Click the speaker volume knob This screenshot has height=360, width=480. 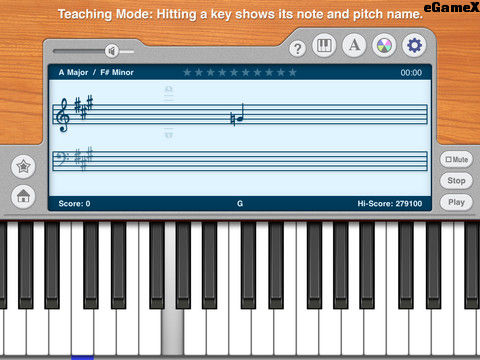point(112,51)
